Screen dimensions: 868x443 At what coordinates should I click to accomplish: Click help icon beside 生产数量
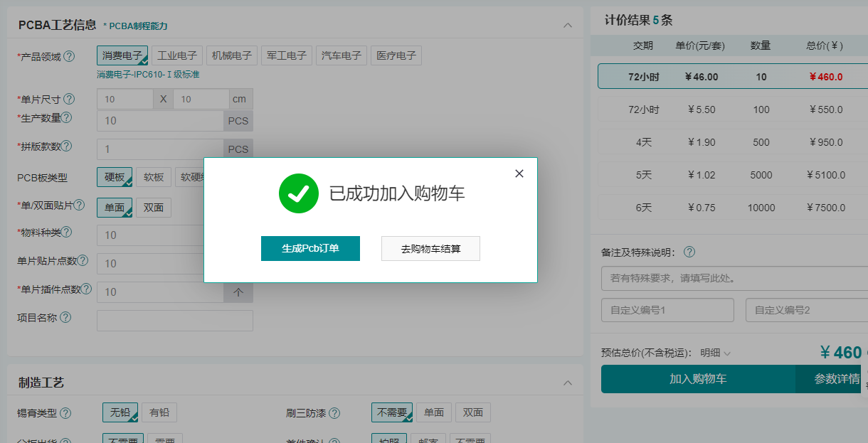67,118
